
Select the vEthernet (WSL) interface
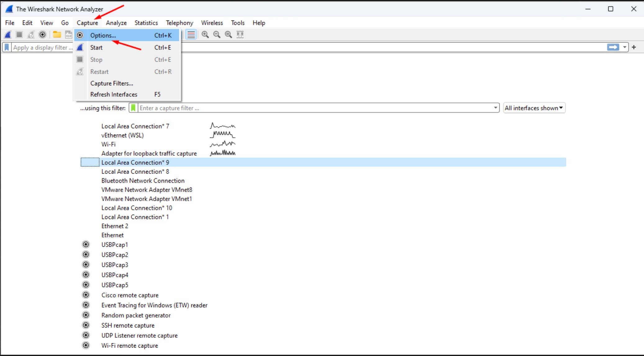(122, 135)
